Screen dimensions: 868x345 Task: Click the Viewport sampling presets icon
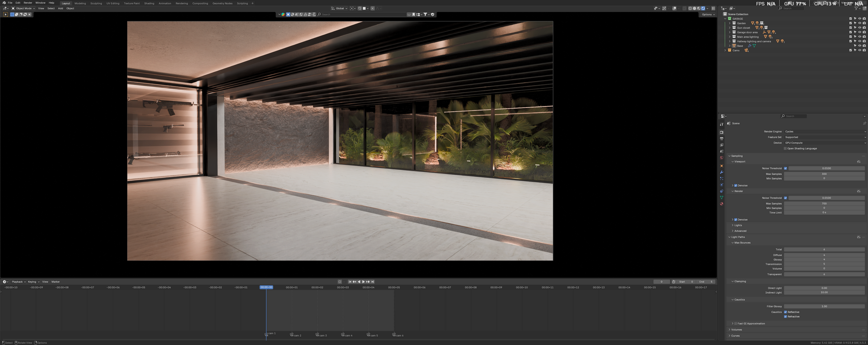pos(859,162)
